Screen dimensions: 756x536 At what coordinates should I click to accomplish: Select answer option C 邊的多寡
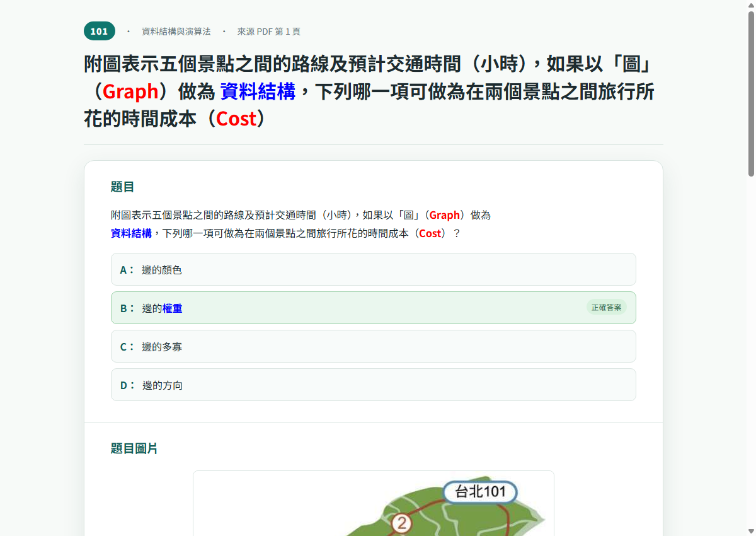pos(374,346)
